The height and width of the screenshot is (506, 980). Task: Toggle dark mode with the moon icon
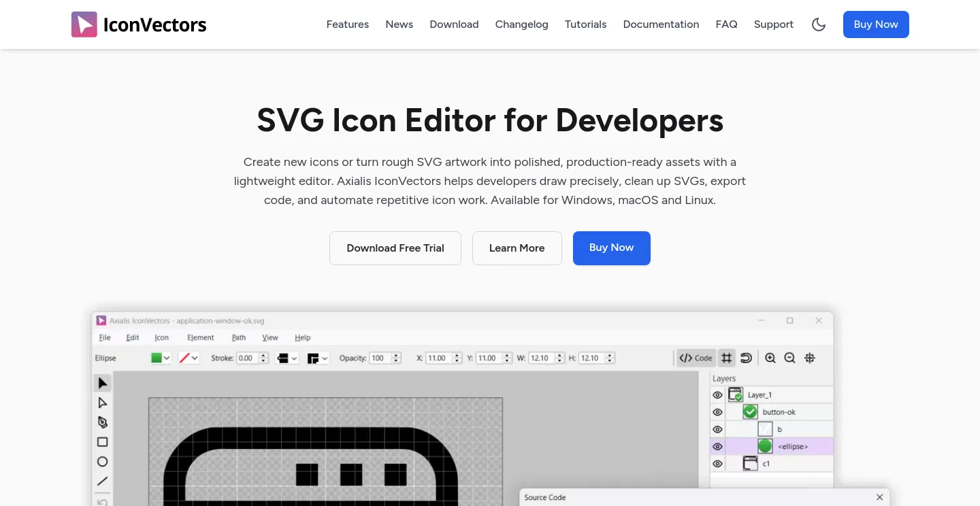coord(819,24)
